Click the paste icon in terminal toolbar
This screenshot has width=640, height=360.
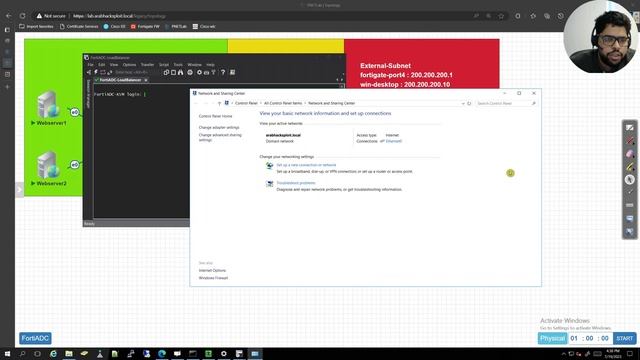173,72
